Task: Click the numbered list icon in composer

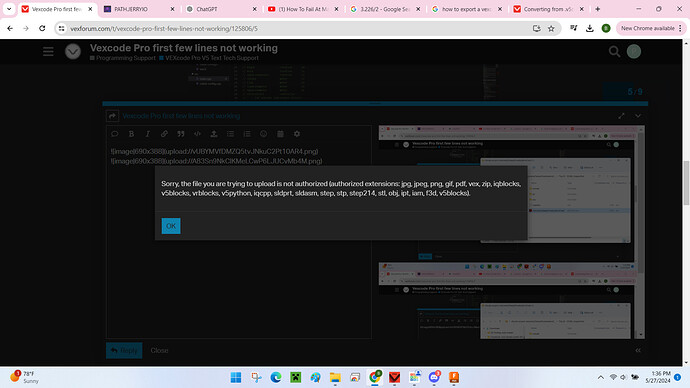Action: [247, 134]
